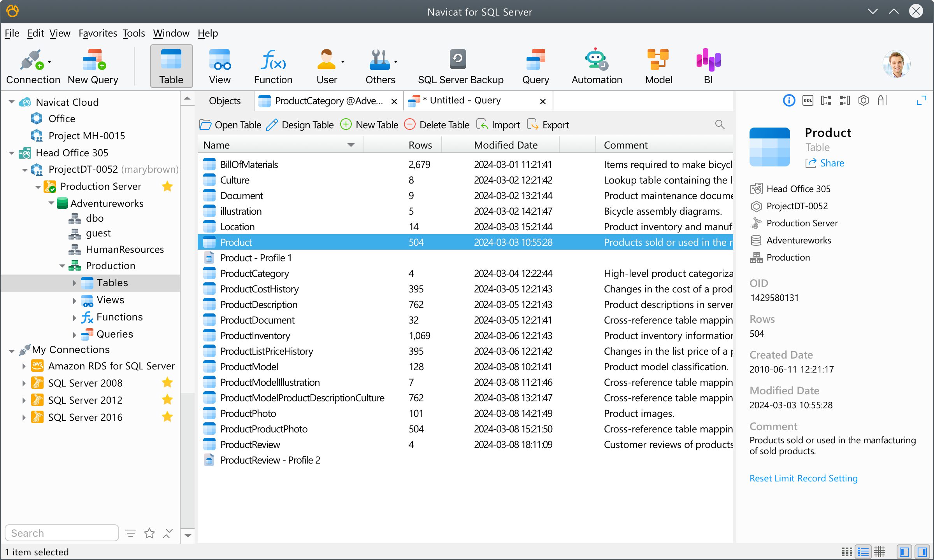
Task: Collapse the Adventureworks database node
Action: pyautogui.click(x=51, y=203)
